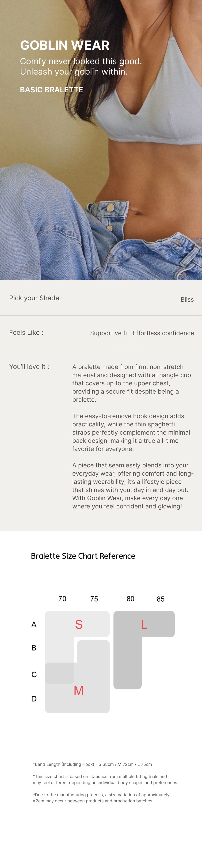This screenshot has width=202, height=868.
Task: Select the 85 band size column header
Action: pos(160,599)
